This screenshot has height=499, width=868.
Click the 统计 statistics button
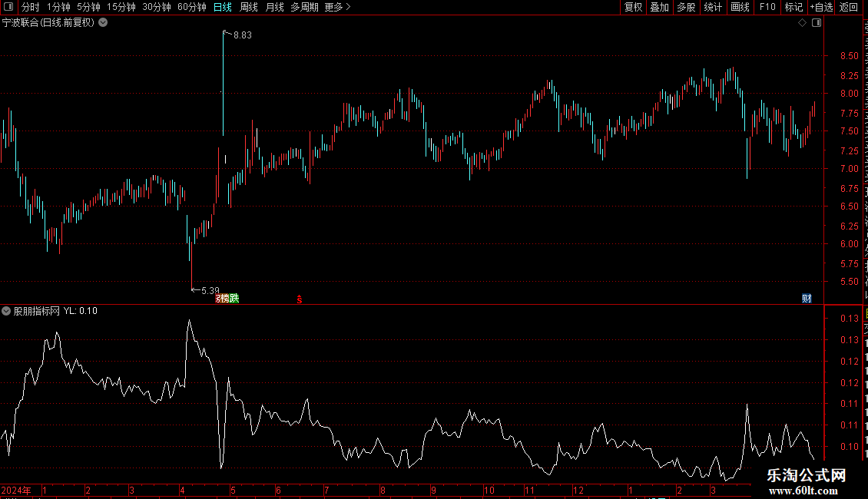point(713,7)
